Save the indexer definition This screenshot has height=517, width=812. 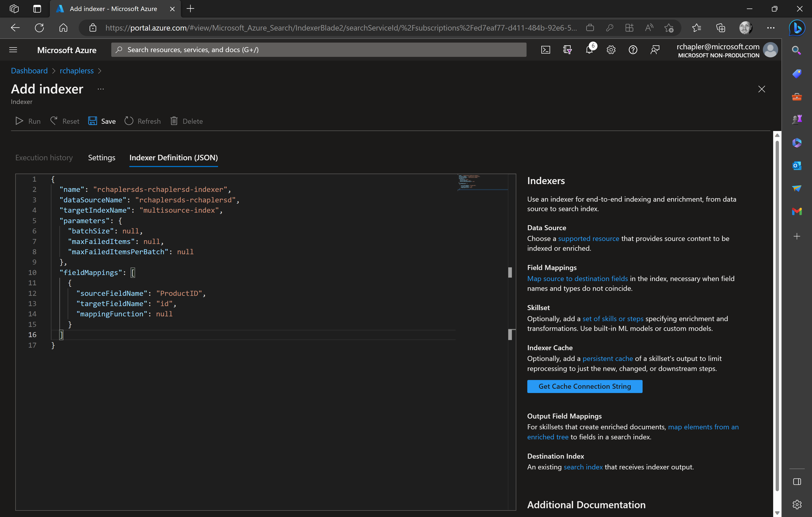click(101, 121)
